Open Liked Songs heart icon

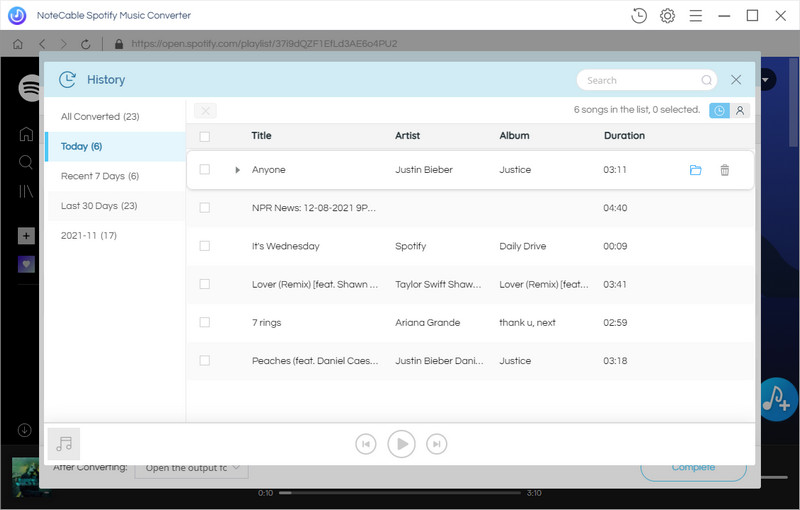[26, 264]
